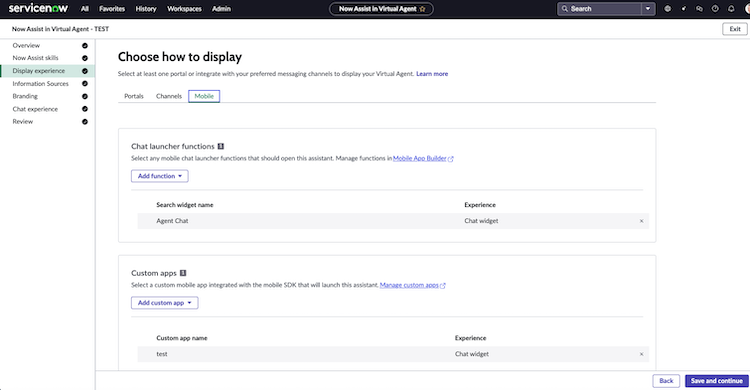
Task: Go to the Branding step
Action: (25, 96)
